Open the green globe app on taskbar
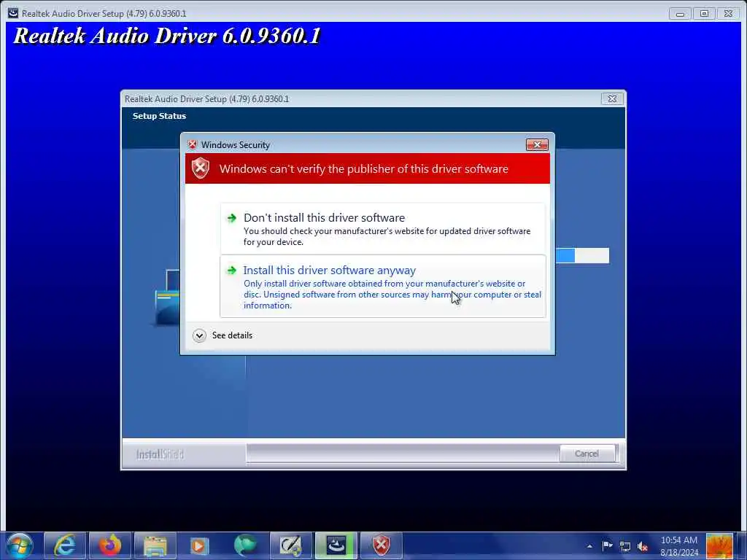The height and width of the screenshot is (560, 747). pyautogui.click(x=245, y=545)
